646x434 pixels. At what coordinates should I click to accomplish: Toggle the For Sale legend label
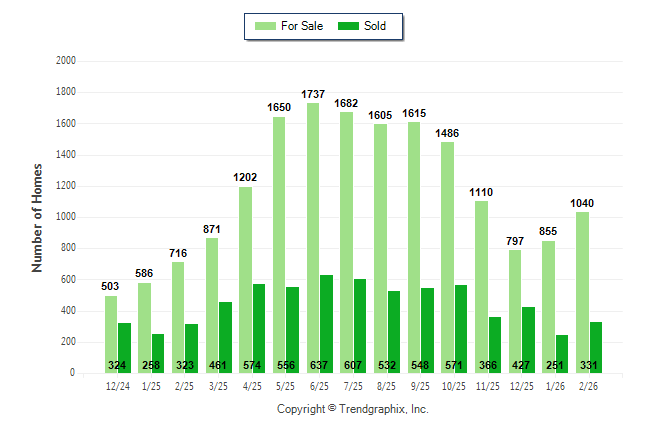click(x=303, y=26)
